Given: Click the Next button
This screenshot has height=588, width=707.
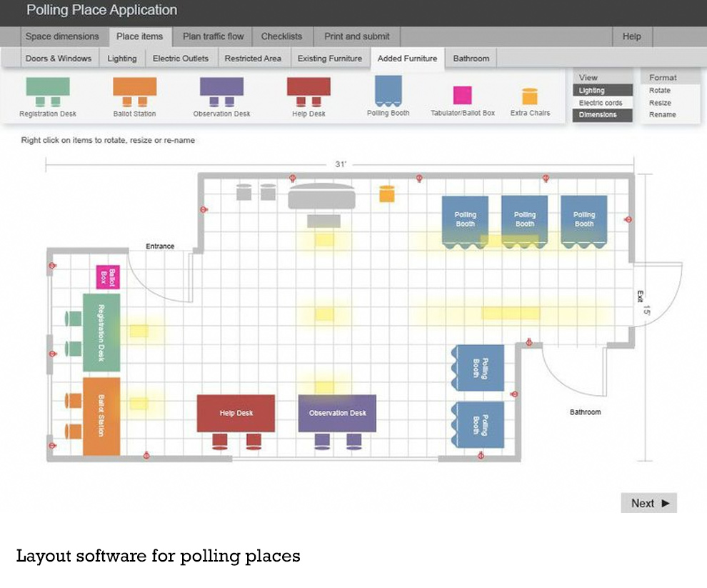Looking at the screenshot, I should pos(648,503).
